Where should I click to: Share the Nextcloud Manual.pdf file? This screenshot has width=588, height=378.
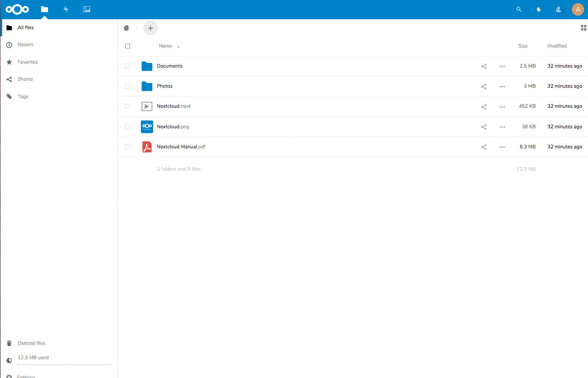click(484, 147)
